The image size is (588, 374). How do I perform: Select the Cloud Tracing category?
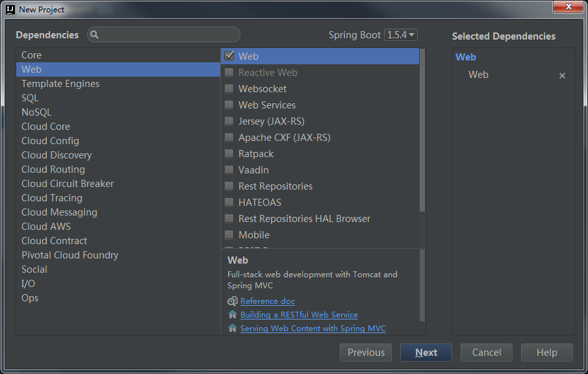click(x=118, y=197)
